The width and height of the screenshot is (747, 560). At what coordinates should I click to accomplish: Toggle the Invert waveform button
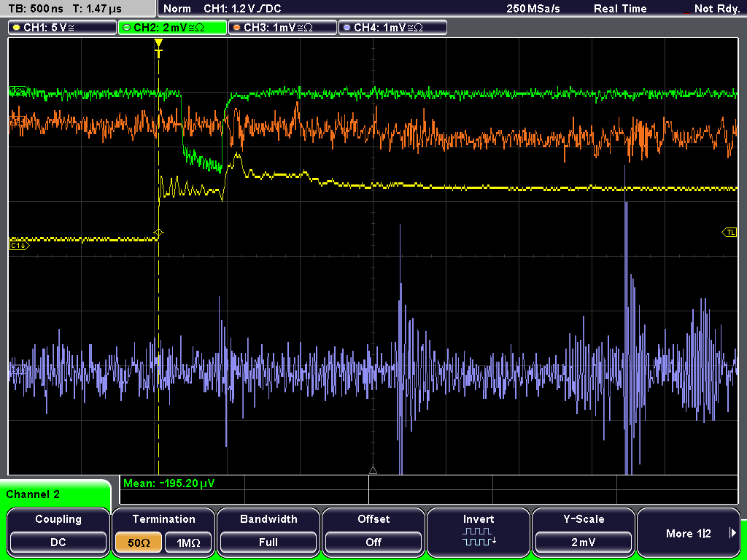click(x=479, y=532)
